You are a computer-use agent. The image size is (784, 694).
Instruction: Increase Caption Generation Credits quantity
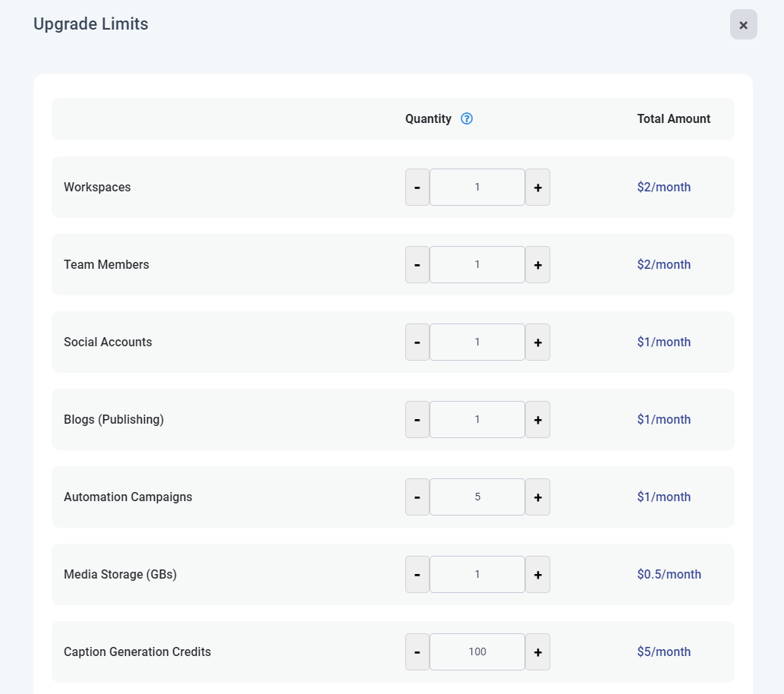click(x=537, y=652)
